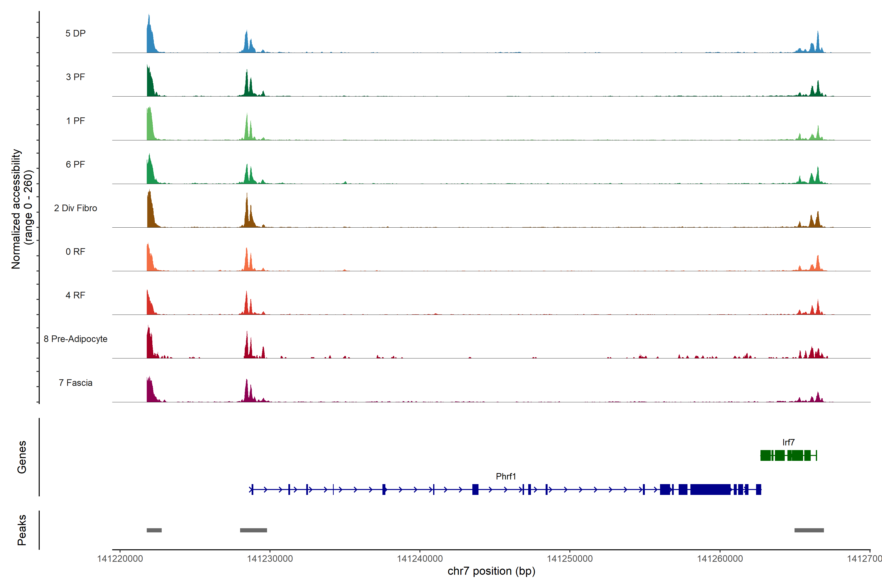The image size is (882, 588).
Task: Click the 5 DP track label
Action: coord(75,33)
